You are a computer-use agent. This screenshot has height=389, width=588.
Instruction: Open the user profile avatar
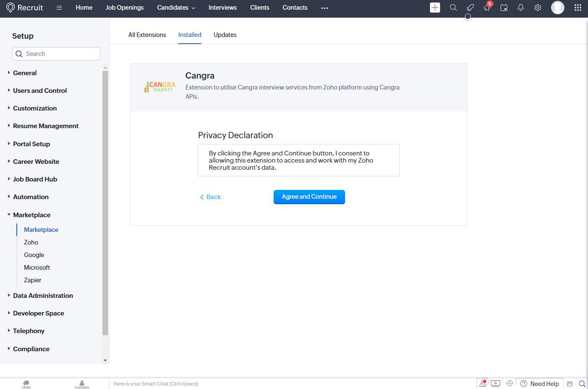point(558,8)
